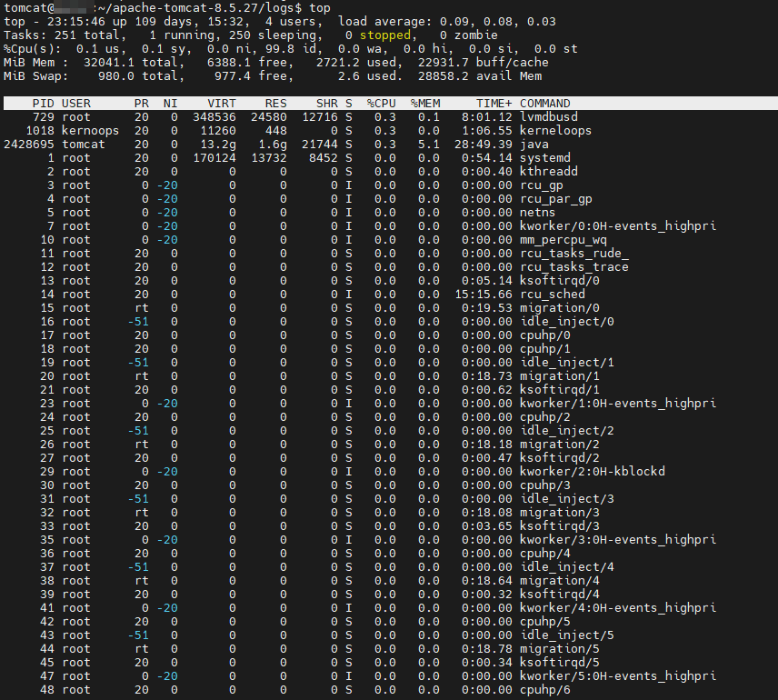Viewport: 778px width, 700px height.
Task: Click the 'systemd' command name
Action: tap(544, 158)
